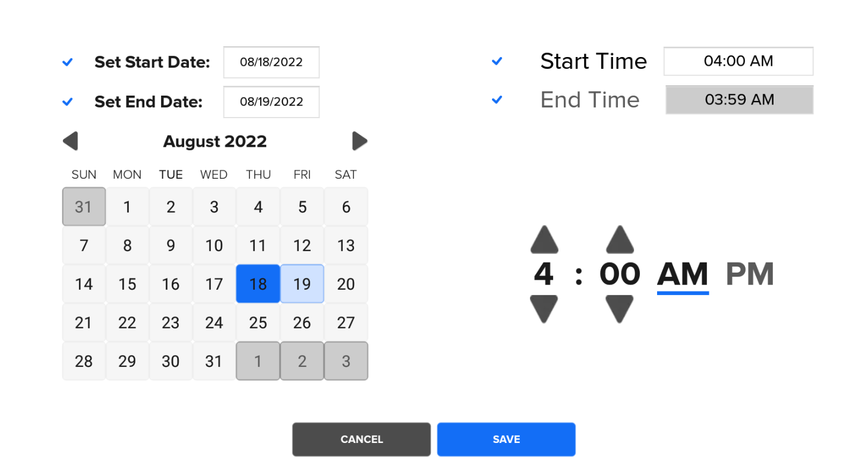
Task: Go to next month arrow
Action: 359,141
